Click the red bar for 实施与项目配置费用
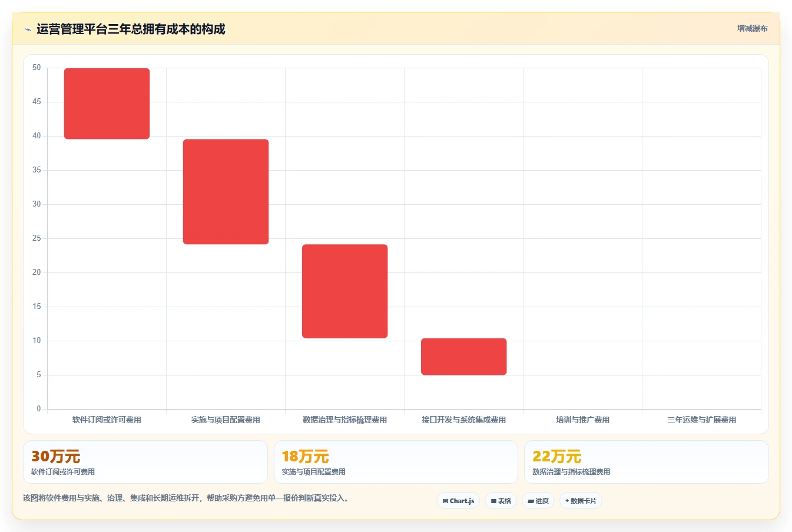The image size is (792, 532). (226, 192)
